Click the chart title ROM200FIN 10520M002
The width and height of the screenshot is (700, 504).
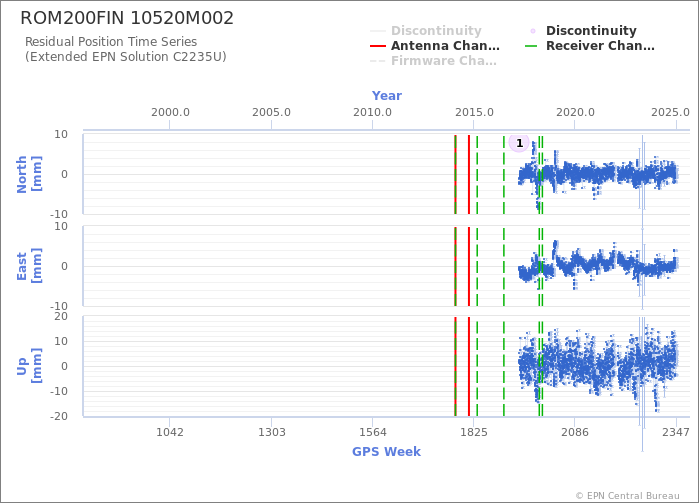pos(127,18)
